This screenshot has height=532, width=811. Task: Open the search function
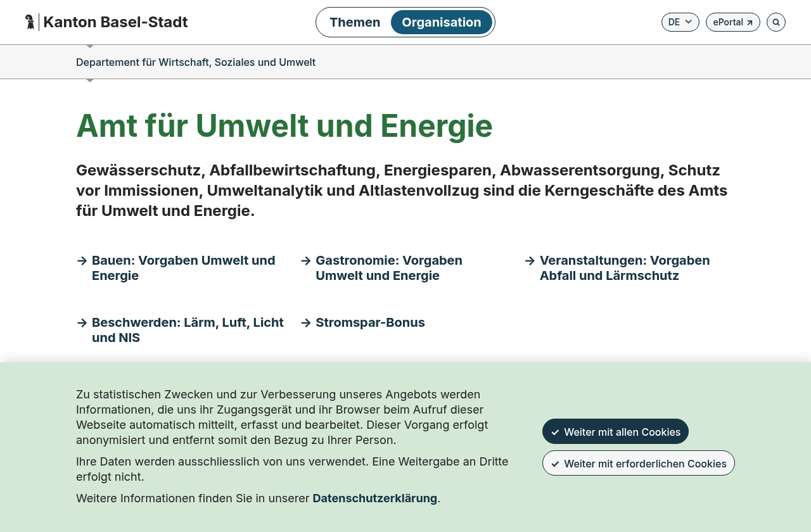[776, 22]
